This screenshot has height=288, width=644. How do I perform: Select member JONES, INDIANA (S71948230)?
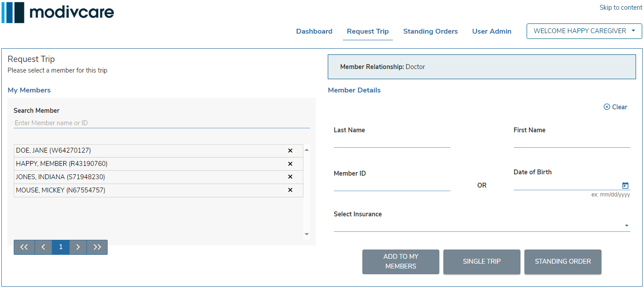coord(159,177)
